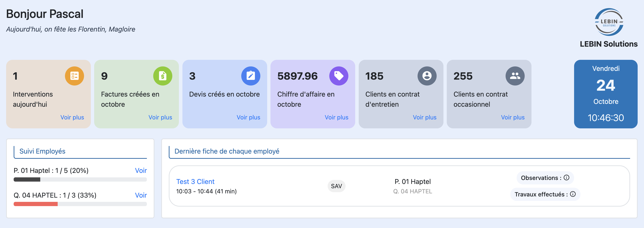Click the blue quote pencil icon
This screenshot has height=228, width=644.
(x=250, y=76)
